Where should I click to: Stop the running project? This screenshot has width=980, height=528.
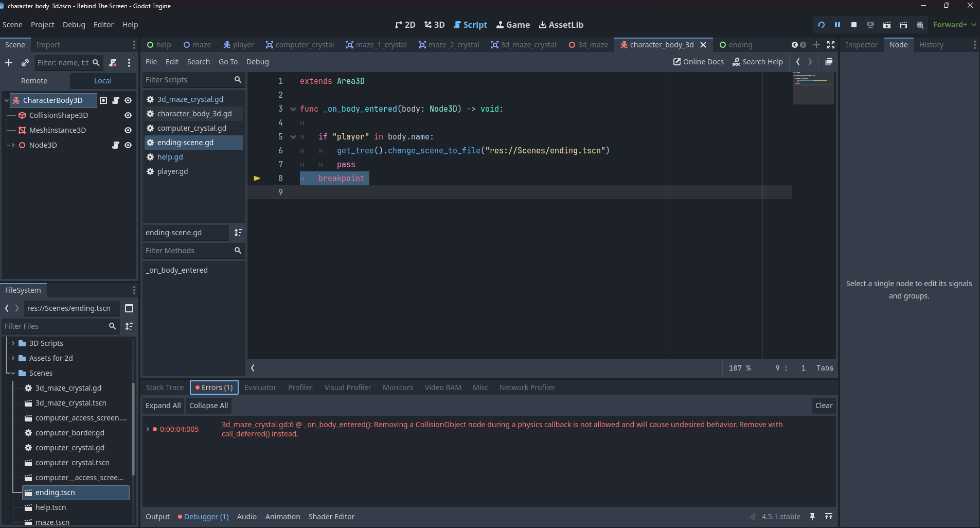853,25
